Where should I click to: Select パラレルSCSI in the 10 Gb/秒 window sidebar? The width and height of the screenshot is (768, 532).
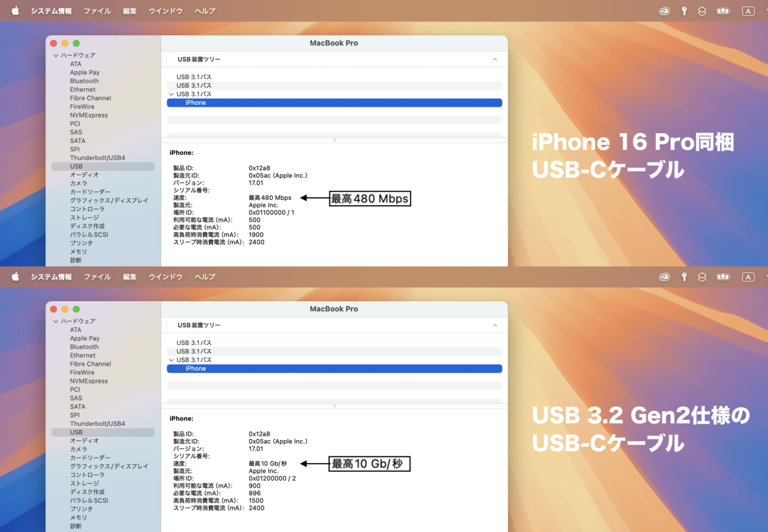[89, 500]
